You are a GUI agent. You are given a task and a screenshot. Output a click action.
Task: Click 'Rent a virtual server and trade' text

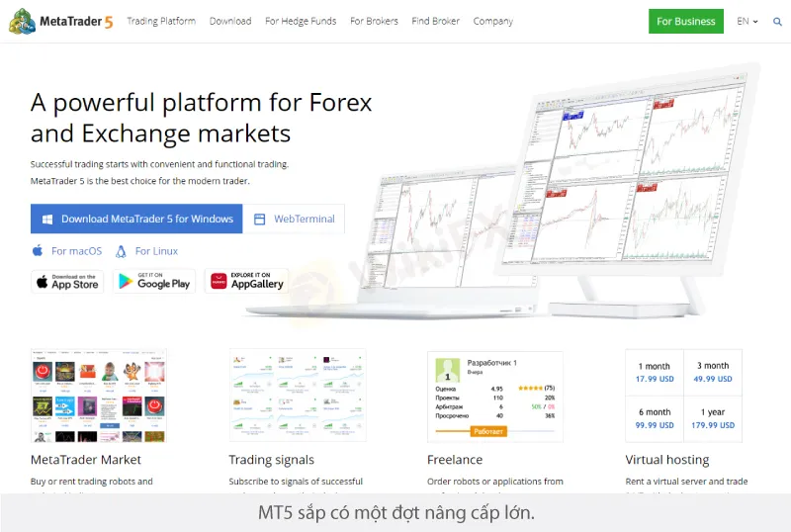(x=686, y=482)
